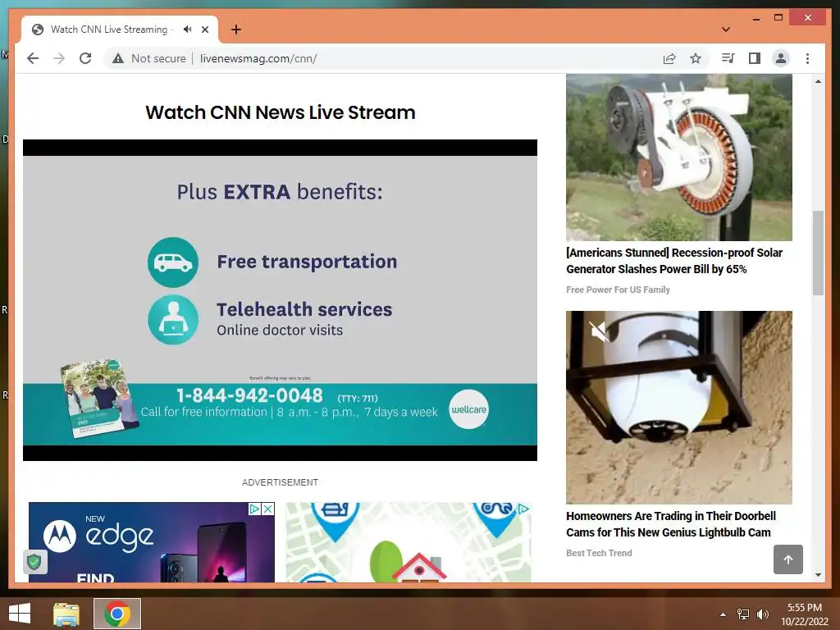This screenshot has width=840, height=630.
Task: Minimize the Chrome window
Action: tap(756, 19)
